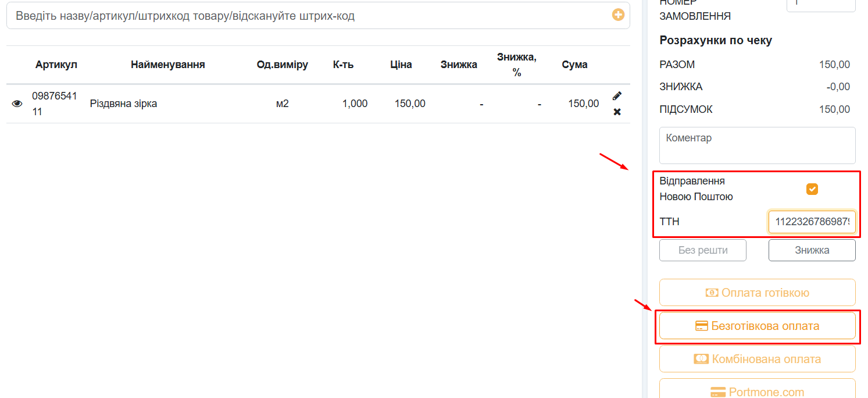Pay via the Portmone.com button
868x398 pixels.
pyautogui.click(x=757, y=390)
